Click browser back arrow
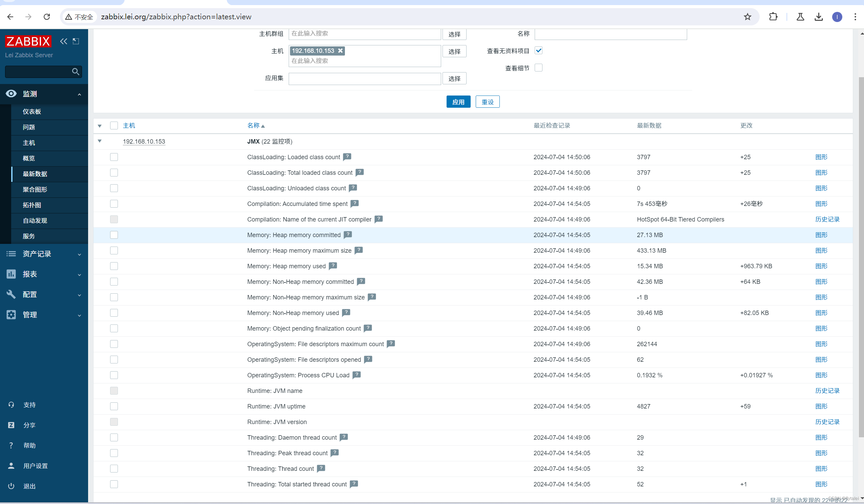This screenshot has height=504, width=864. [10, 17]
